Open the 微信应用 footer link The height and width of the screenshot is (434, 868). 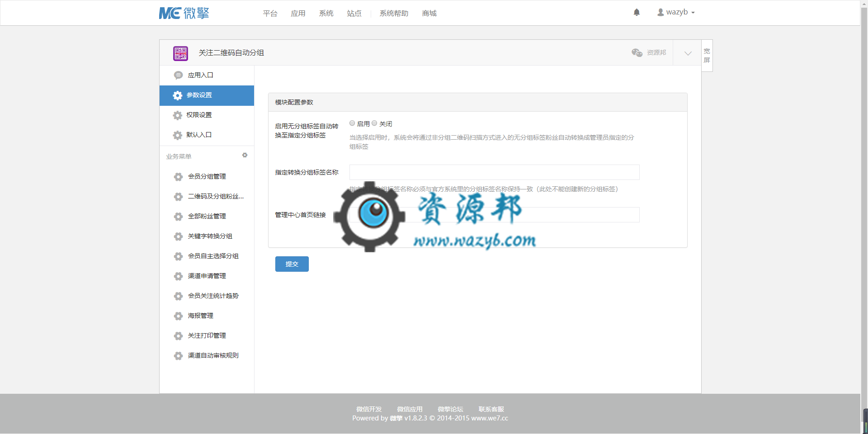click(410, 409)
